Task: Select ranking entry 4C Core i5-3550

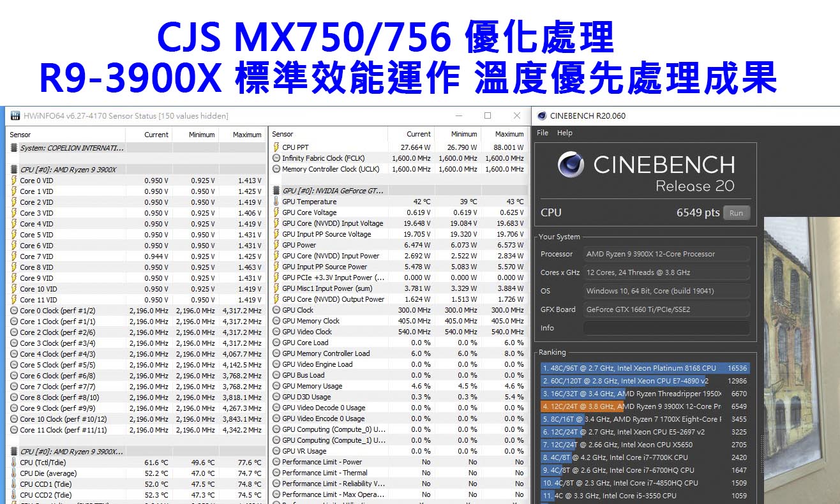Action: point(645,496)
